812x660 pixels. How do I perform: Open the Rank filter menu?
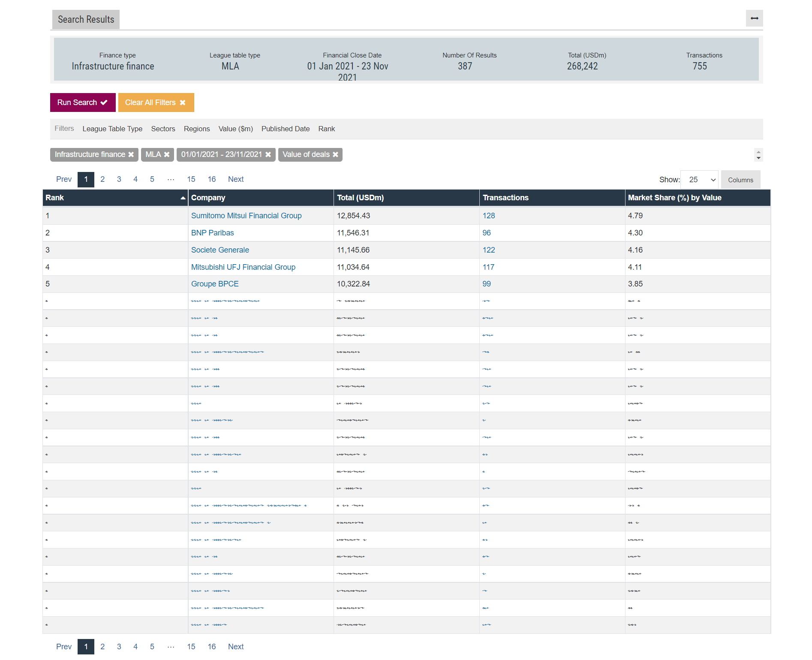coord(327,129)
